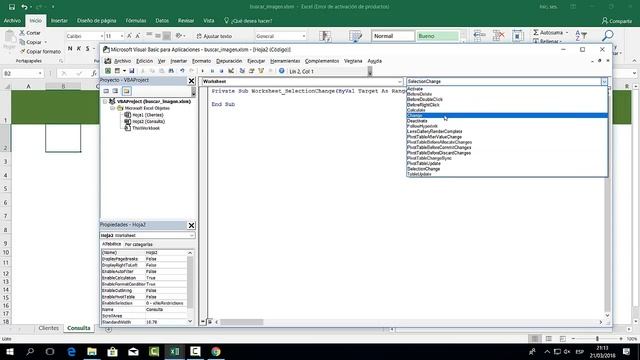Click View Object icon in Project panel

116,91
